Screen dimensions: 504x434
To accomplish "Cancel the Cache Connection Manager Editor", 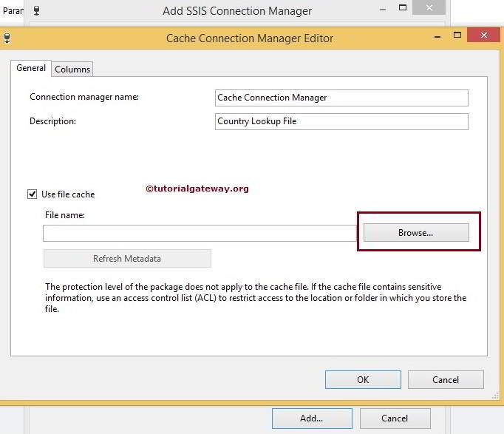I will tap(446, 380).
